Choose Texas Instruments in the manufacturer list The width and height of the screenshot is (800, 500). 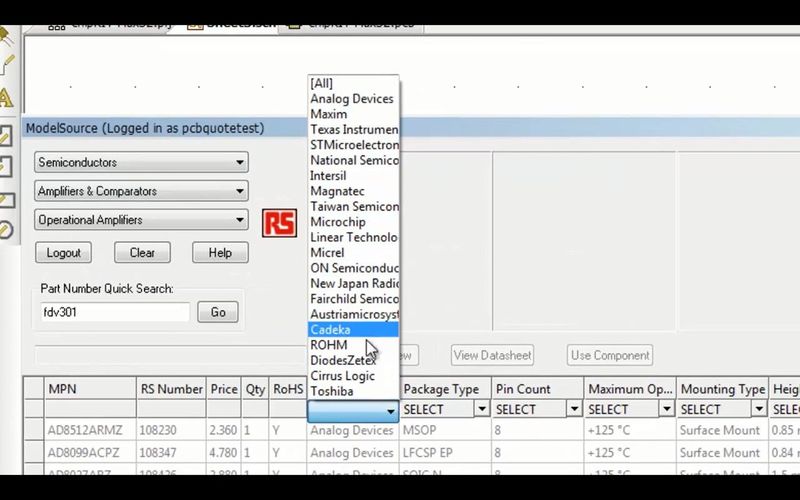(353, 130)
